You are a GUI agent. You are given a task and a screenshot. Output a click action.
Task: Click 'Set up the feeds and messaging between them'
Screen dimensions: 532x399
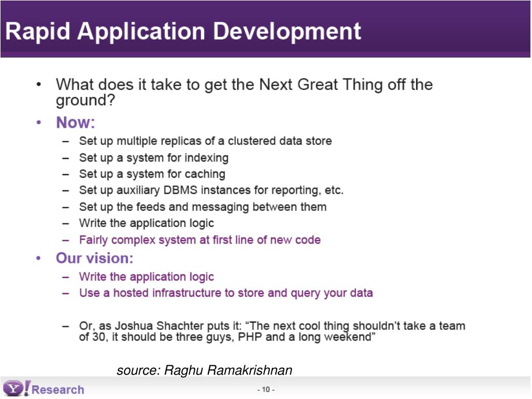(203, 207)
